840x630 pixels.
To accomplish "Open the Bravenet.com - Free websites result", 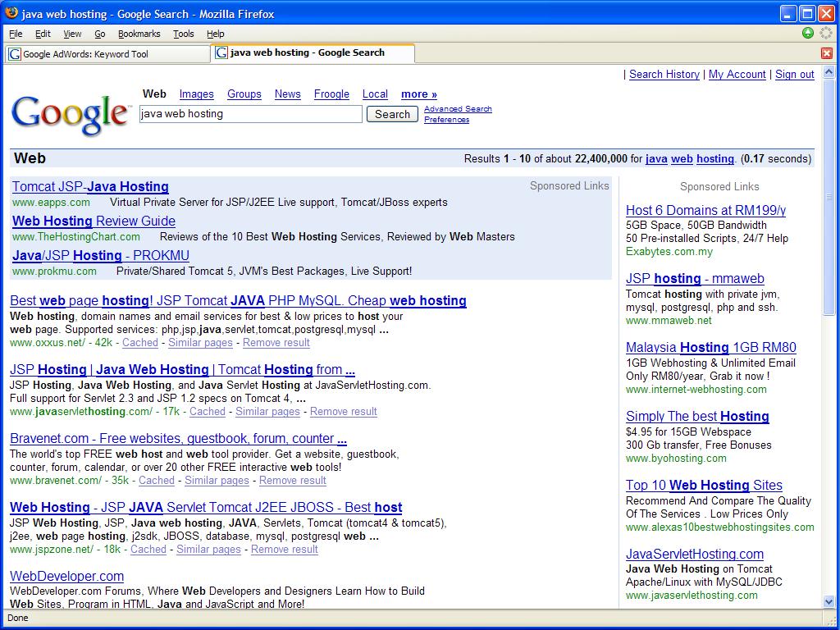I will click(x=178, y=438).
